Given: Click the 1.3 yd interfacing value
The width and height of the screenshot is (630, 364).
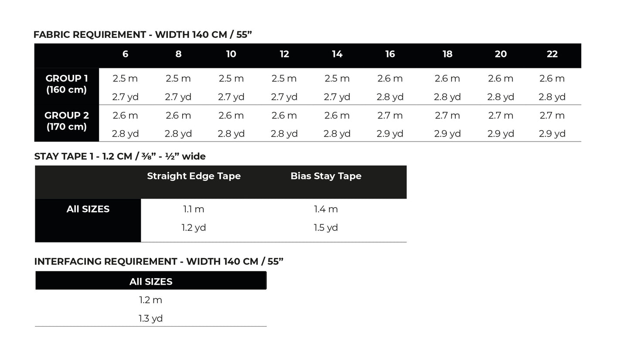Looking at the screenshot, I should [x=151, y=319].
